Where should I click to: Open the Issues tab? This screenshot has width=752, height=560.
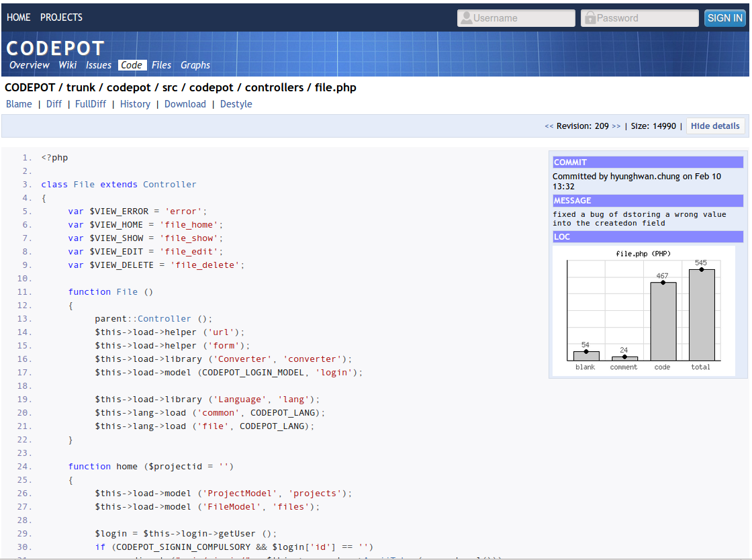pos(99,65)
